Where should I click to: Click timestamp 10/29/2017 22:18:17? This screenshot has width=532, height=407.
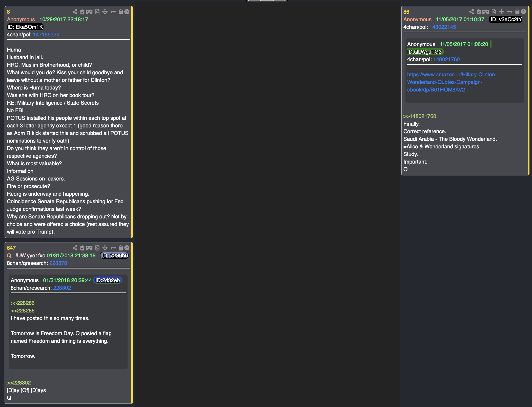point(64,19)
